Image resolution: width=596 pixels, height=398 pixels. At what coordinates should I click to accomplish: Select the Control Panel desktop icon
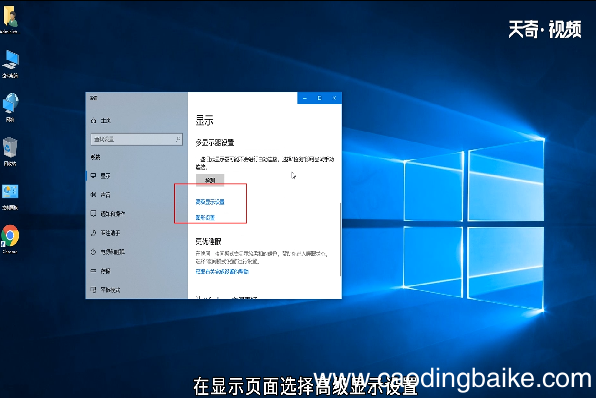point(10,196)
